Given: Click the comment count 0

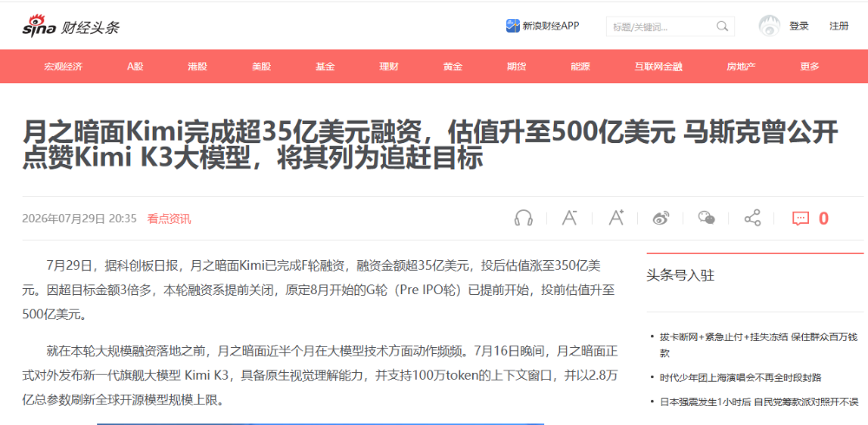Looking at the screenshot, I should point(823,219).
